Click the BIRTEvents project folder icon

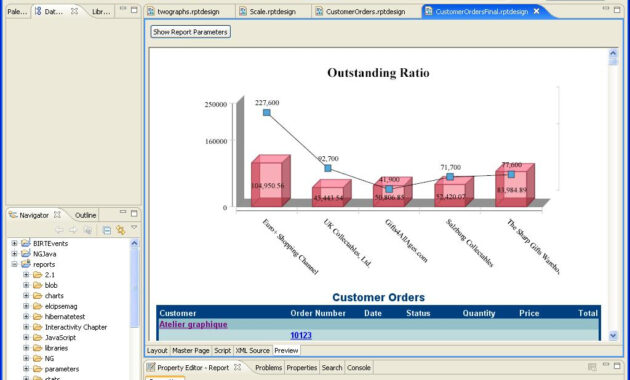[x=26, y=243]
